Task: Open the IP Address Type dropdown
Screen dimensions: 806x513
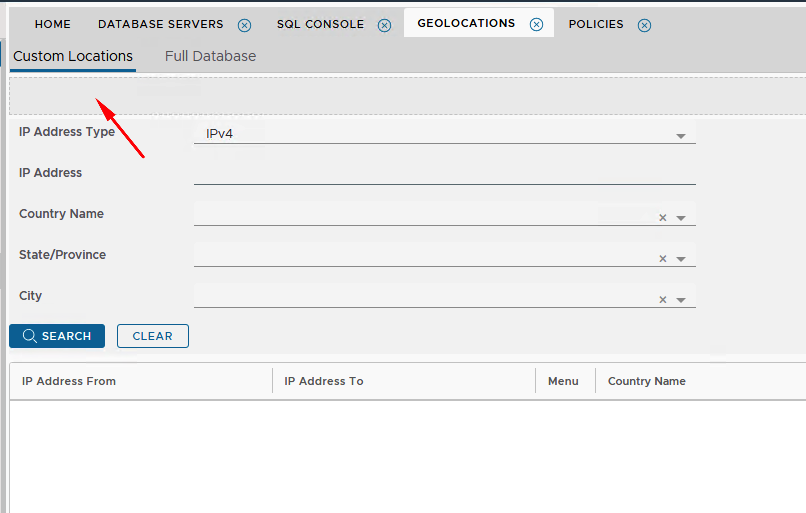Action: pos(680,136)
